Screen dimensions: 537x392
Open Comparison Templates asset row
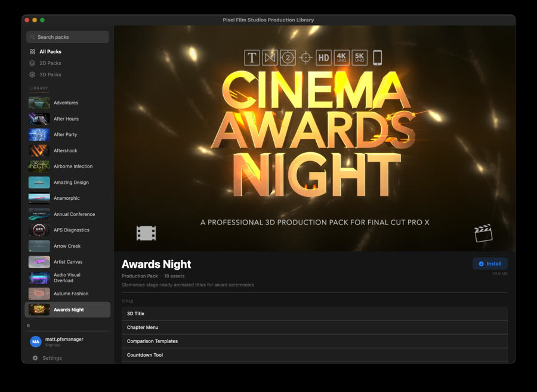click(x=314, y=341)
